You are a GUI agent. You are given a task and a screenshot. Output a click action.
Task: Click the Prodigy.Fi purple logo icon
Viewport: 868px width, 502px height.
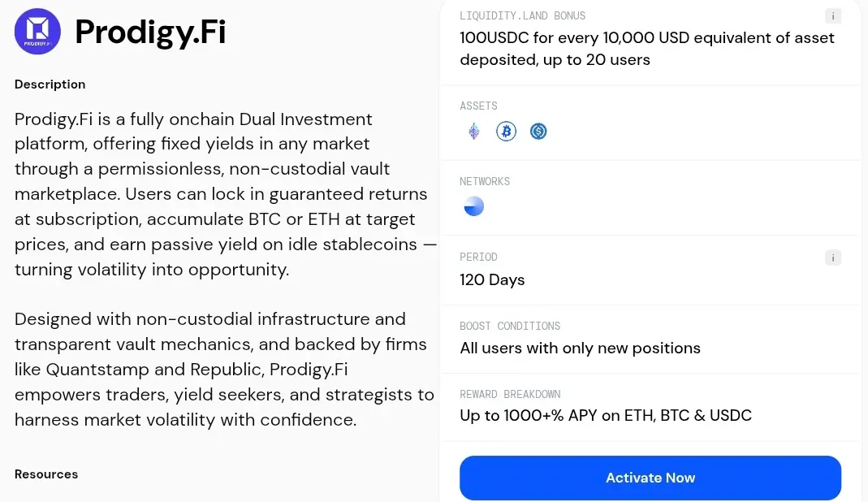pyautogui.click(x=37, y=32)
